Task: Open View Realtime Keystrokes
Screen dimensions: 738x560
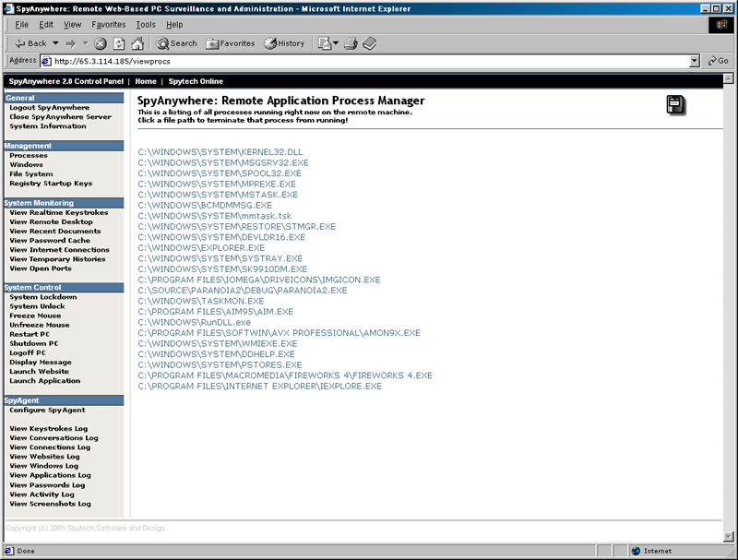Action: click(x=59, y=212)
